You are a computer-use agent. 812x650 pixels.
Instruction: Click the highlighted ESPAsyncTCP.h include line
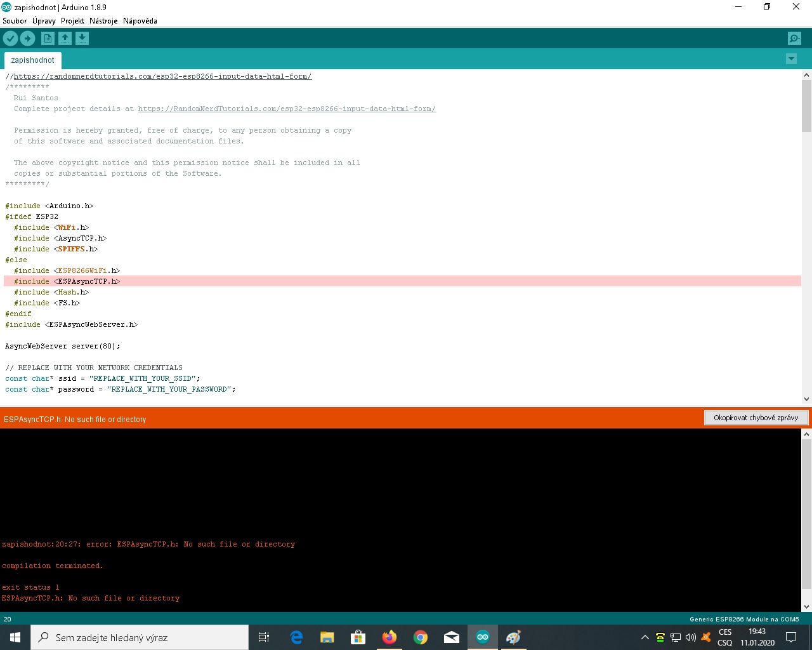pyautogui.click(x=402, y=281)
